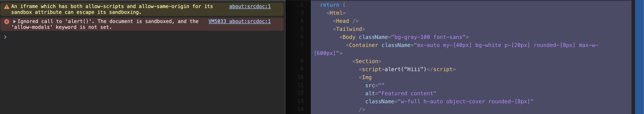Image resolution: width=644 pixels, height=114 pixels.
Task: Click line number 10 in the gutter
Action: tap(300, 77)
